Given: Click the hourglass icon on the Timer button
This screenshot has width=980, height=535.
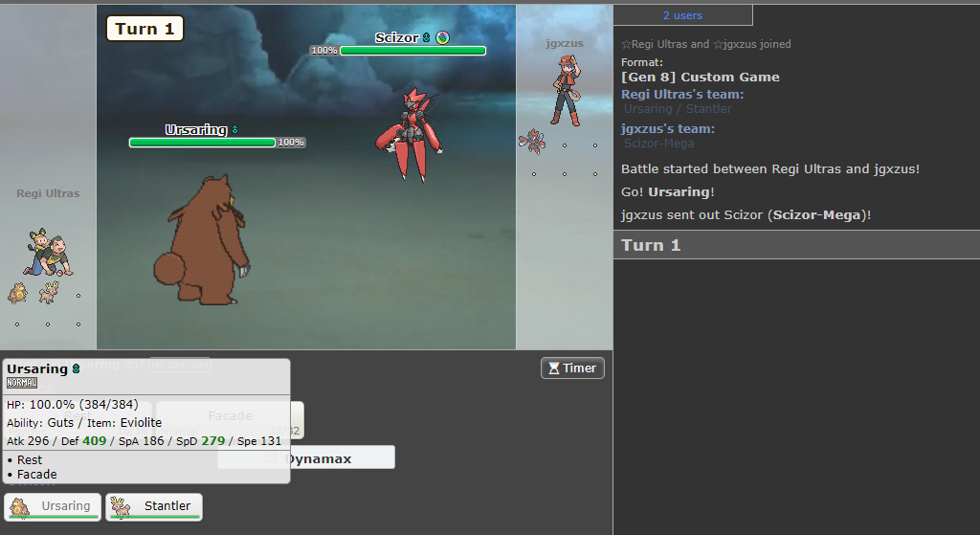Looking at the screenshot, I should [554, 368].
